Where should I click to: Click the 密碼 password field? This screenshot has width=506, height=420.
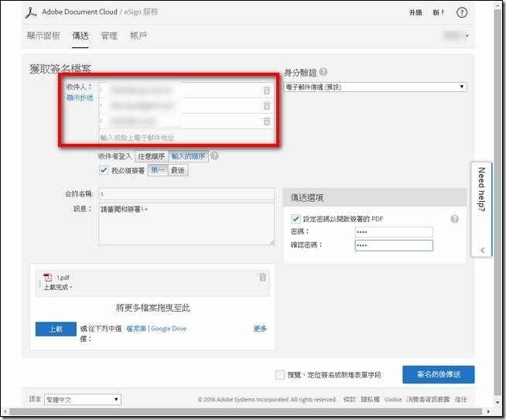click(x=394, y=232)
